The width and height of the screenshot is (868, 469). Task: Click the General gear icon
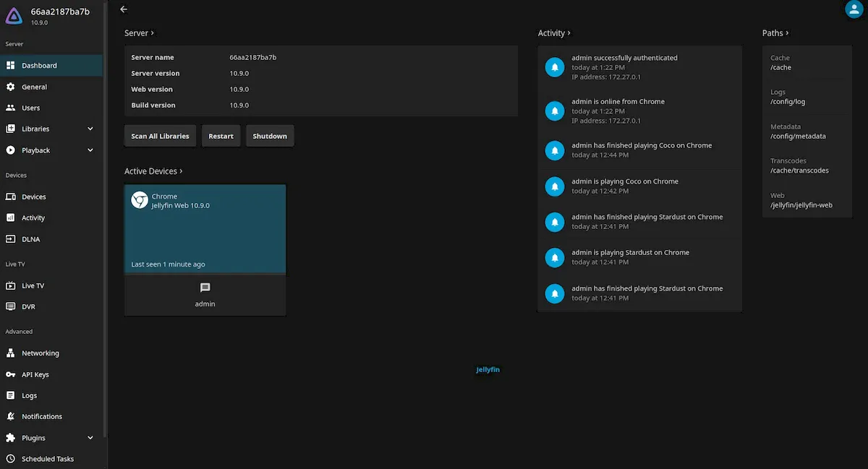(10, 87)
